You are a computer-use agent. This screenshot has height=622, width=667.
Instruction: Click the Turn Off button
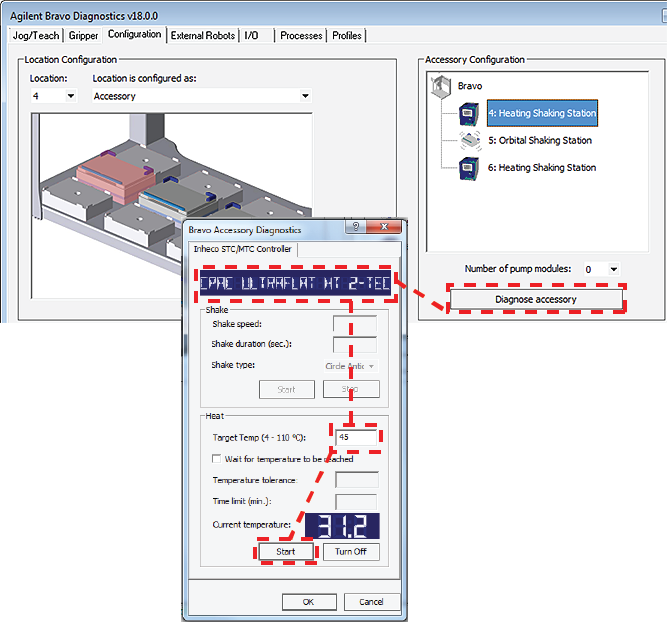click(350, 552)
